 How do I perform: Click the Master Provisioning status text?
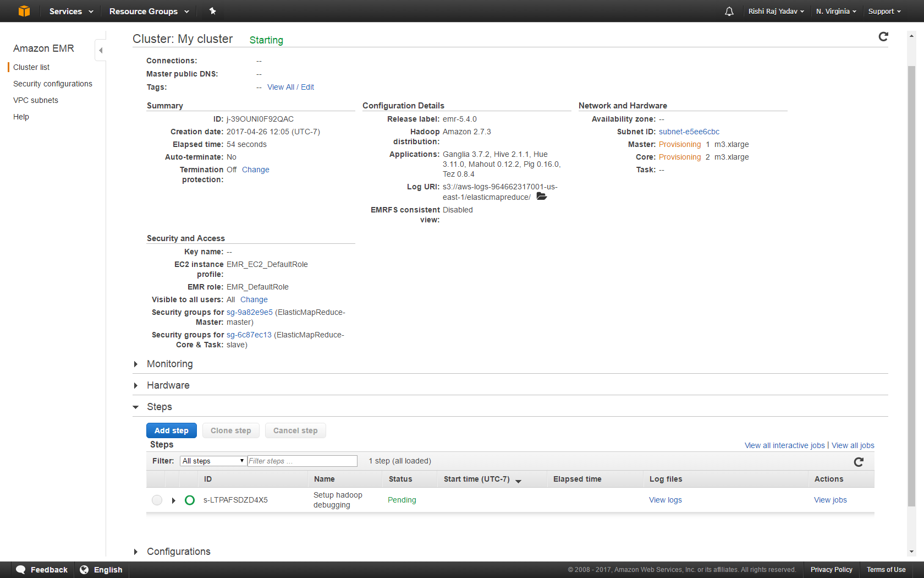[680, 144]
